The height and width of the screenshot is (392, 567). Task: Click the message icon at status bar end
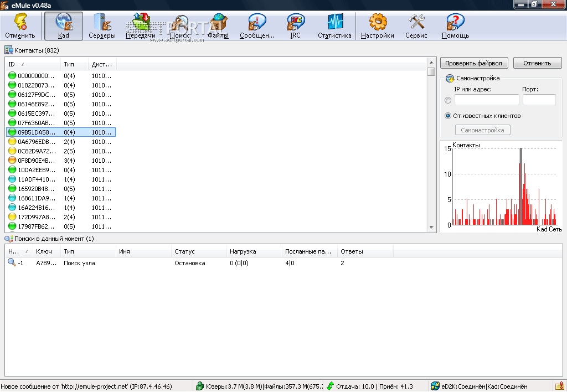click(559, 386)
